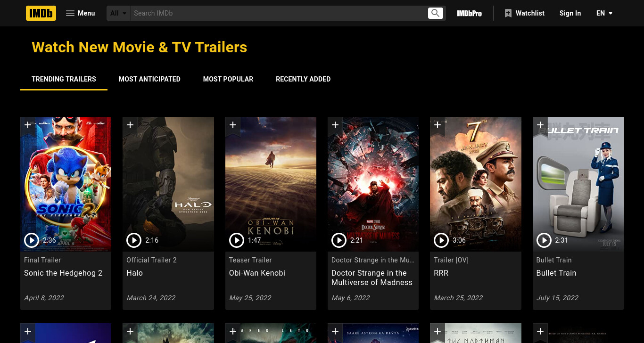Screen dimensions: 644x343
Task: Play the Doctor Strange trailer
Action: 339,240
